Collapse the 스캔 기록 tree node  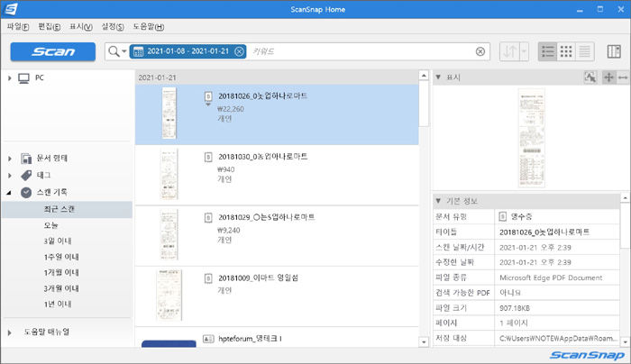9,193
